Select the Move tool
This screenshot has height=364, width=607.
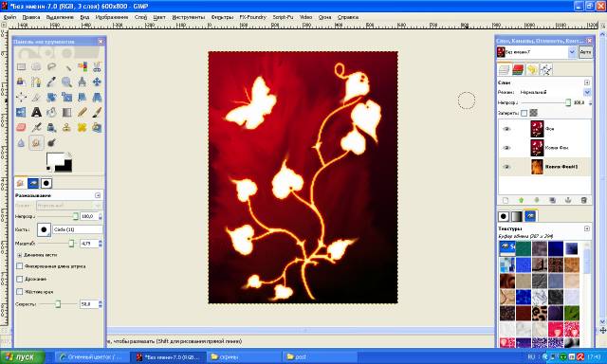coord(97,82)
